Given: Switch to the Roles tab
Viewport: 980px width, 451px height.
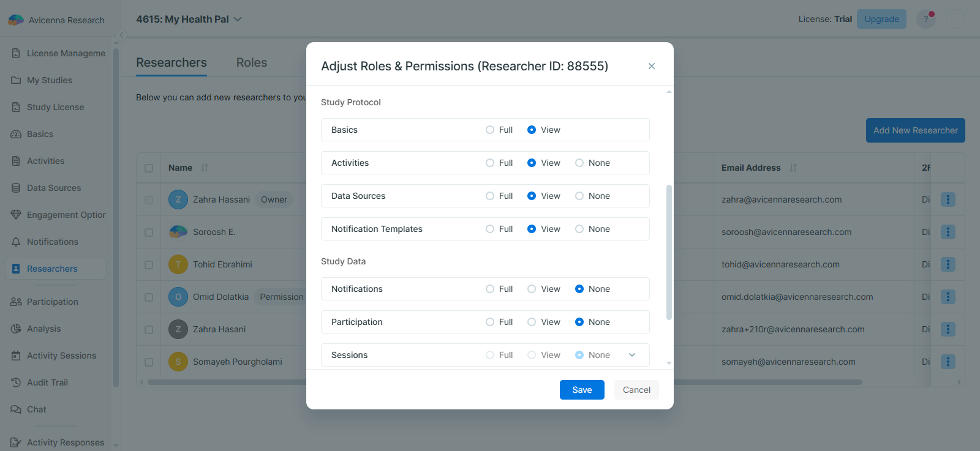Looking at the screenshot, I should point(251,62).
